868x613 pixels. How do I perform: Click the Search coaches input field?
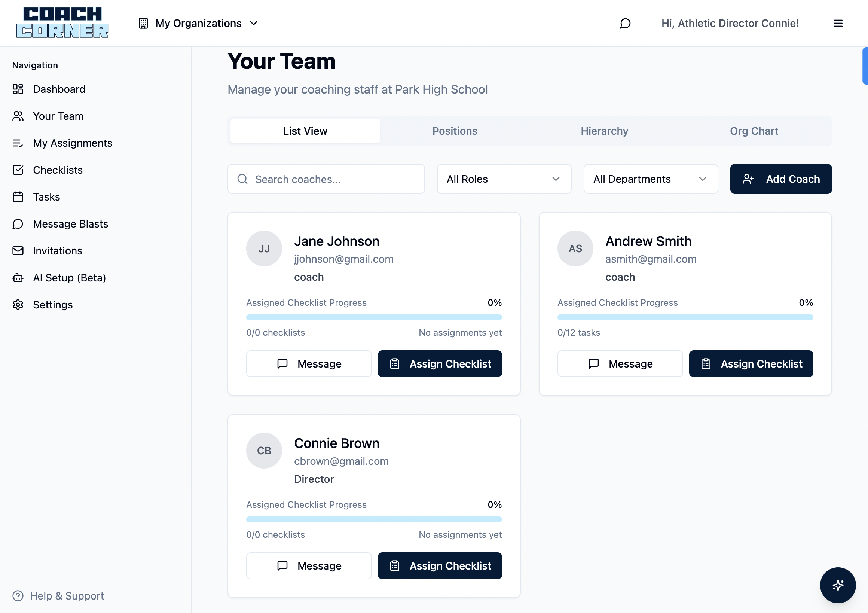[326, 179]
